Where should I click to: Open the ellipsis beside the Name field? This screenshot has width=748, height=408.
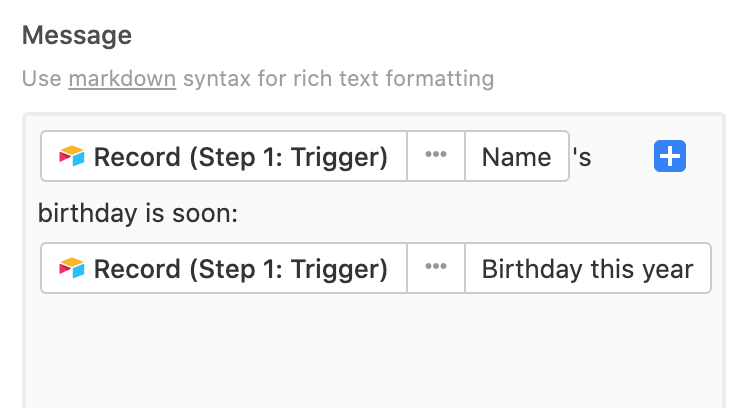pos(436,156)
